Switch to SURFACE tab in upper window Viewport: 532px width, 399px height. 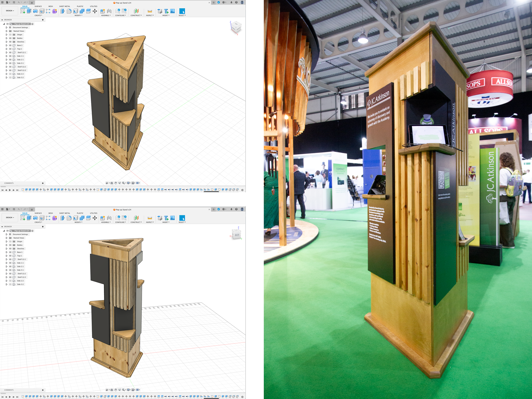38,6
